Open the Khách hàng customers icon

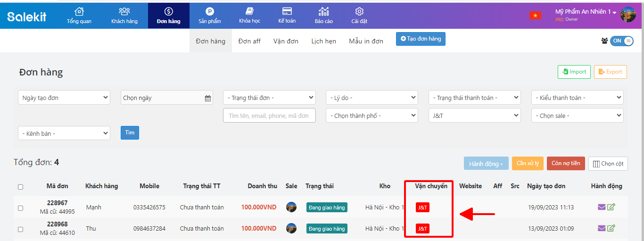pos(124,11)
